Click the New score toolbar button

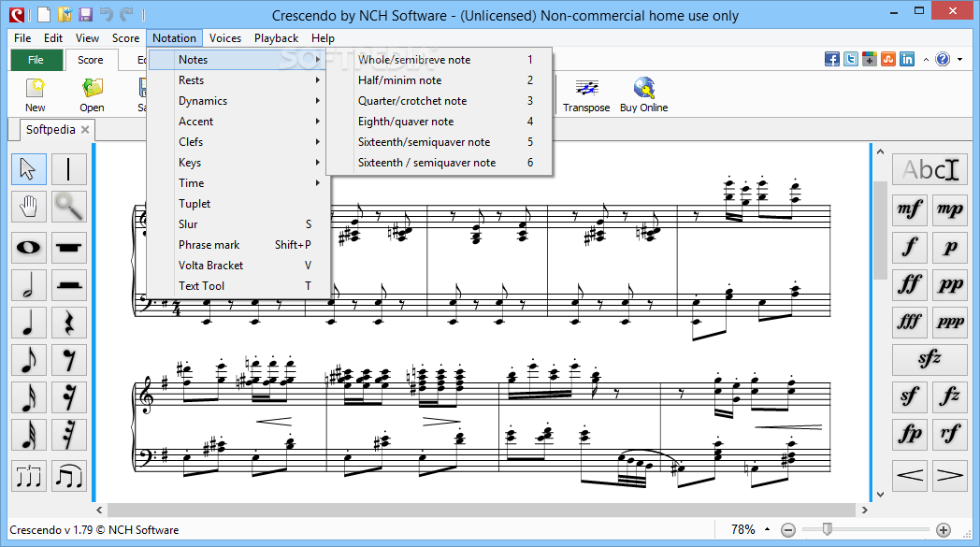[35, 95]
